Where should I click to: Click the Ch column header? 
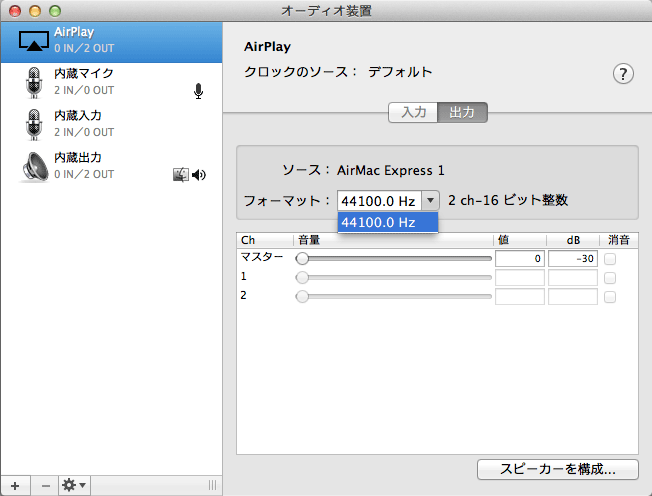click(265, 240)
